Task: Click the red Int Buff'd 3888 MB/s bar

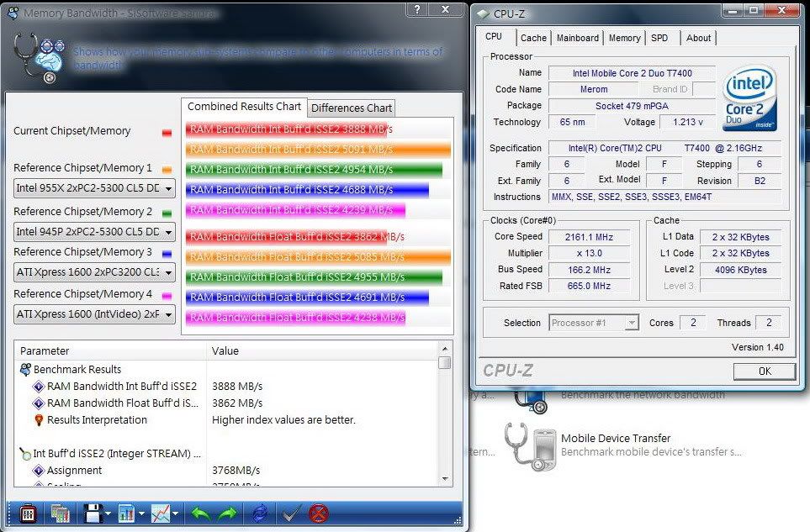Action: (286, 129)
